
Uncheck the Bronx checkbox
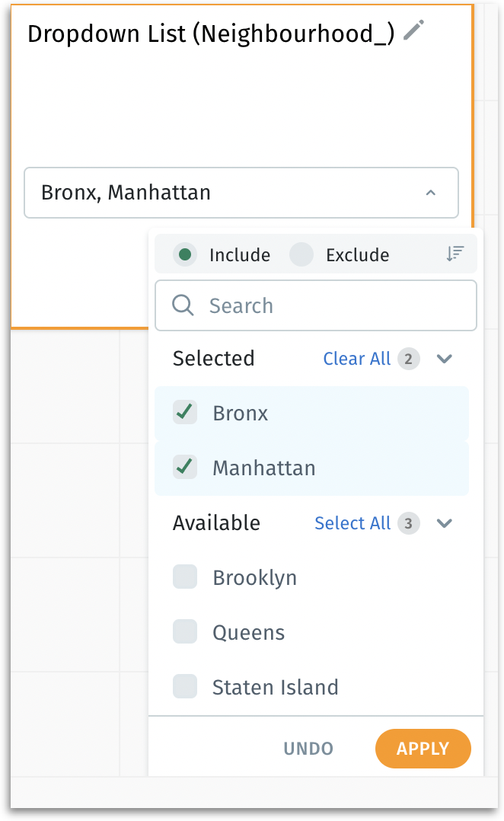[185, 413]
